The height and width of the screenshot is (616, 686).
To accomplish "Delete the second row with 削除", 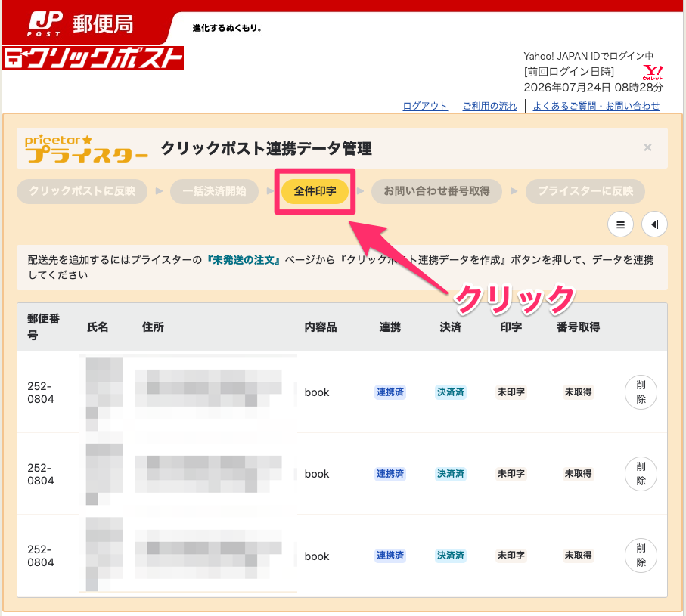I will tap(641, 474).
